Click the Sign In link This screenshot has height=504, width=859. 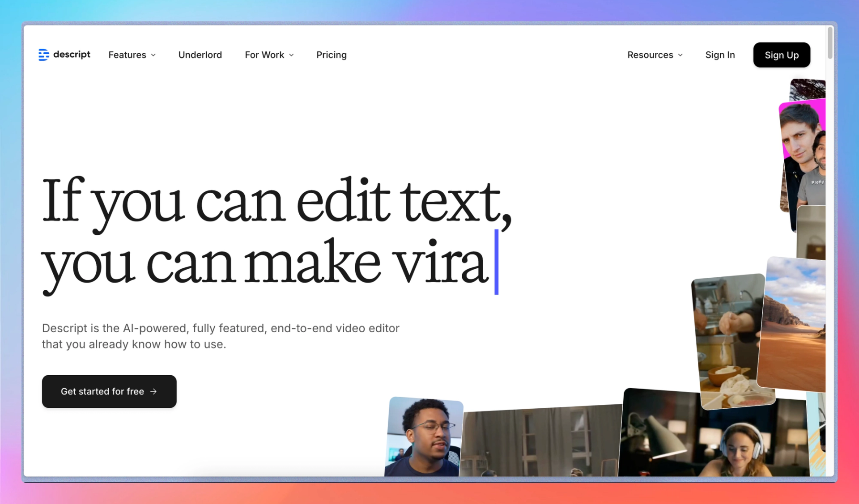[x=720, y=55]
